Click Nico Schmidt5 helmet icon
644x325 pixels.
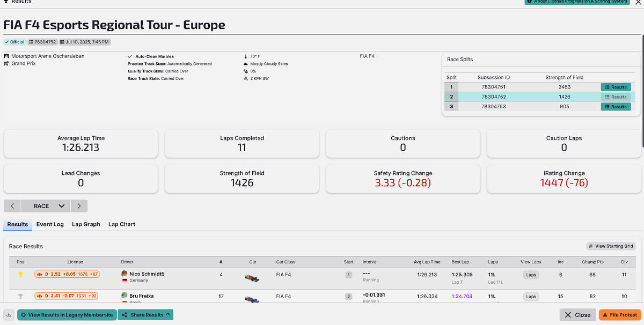click(x=125, y=274)
